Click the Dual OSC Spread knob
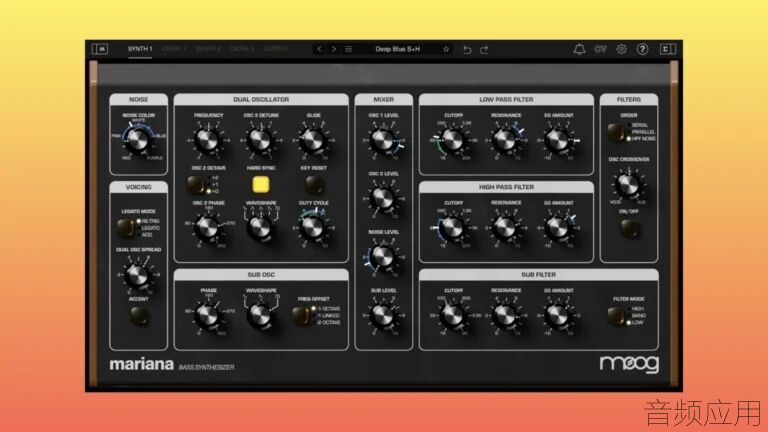 137,275
